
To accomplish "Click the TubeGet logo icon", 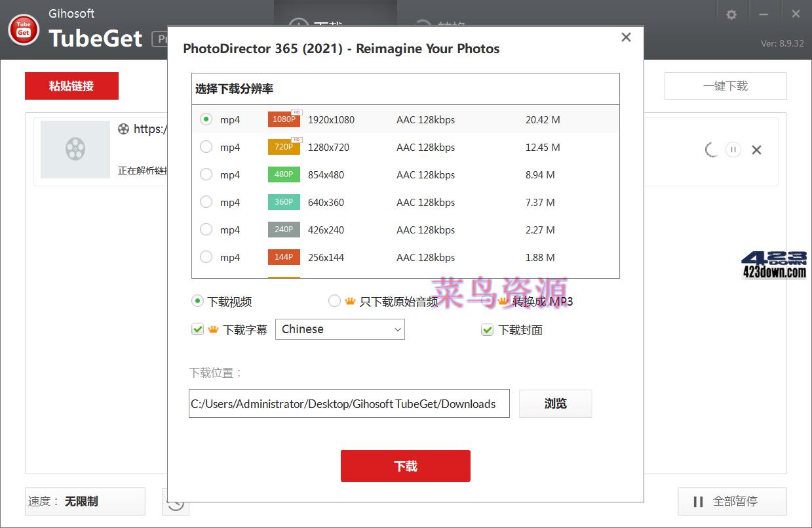I will click(23, 30).
